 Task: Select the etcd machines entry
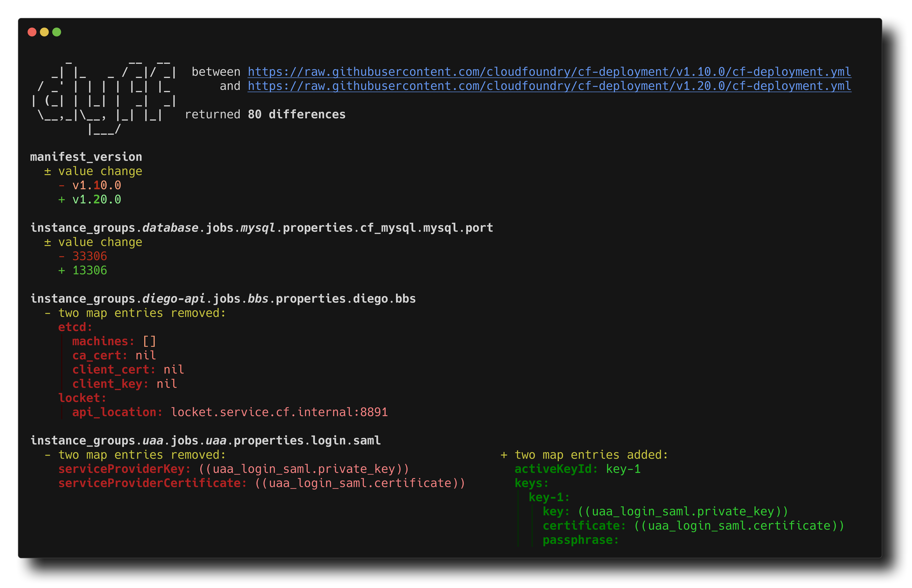click(x=113, y=341)
